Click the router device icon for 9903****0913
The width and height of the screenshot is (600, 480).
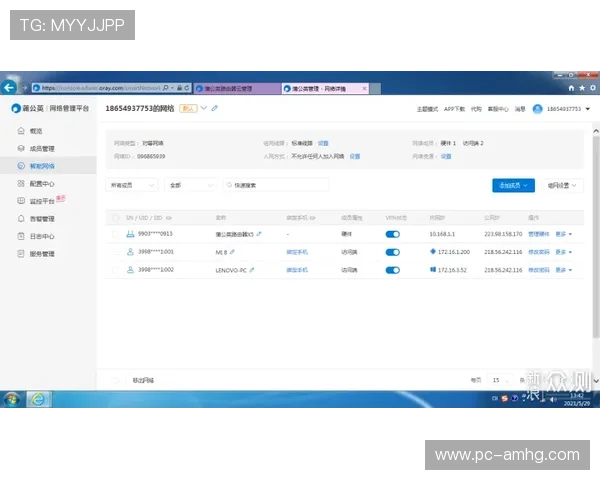[x=130, y=234]
